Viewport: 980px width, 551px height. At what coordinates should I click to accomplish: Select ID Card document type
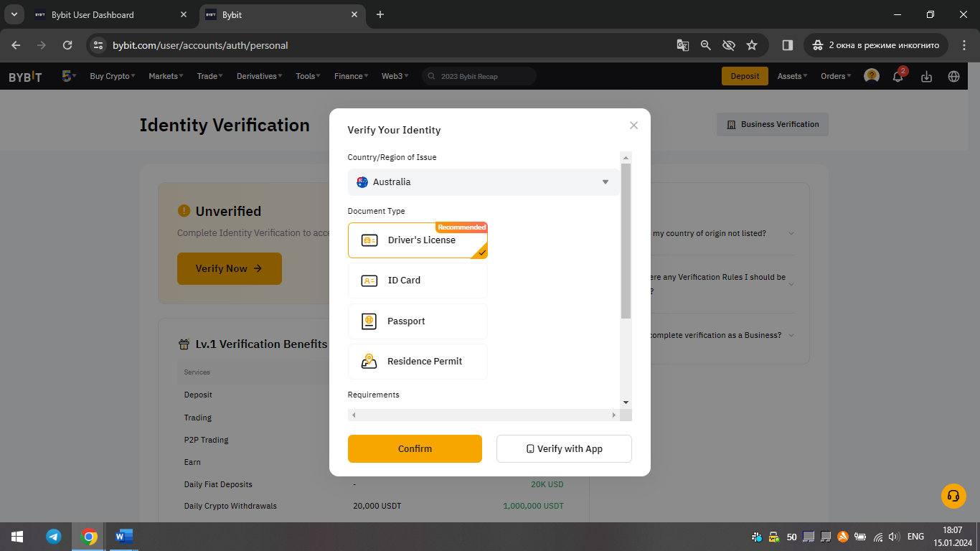[x=418, y=281]
